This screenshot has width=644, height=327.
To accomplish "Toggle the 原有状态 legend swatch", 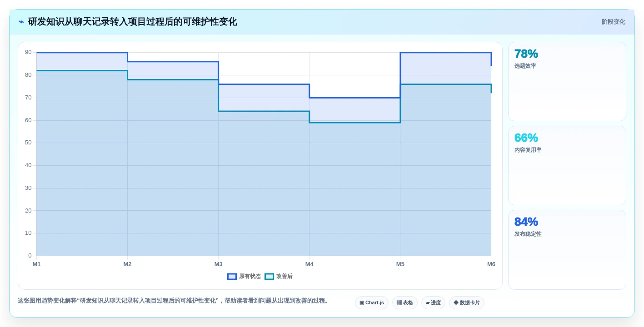I will tap(232, 277).
